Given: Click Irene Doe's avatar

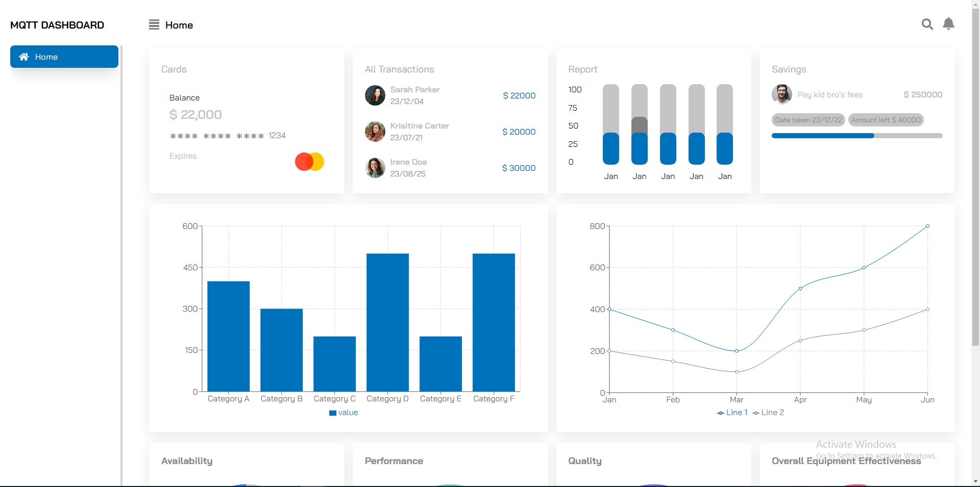Looking at the screenshot, I should click(375, 168).
